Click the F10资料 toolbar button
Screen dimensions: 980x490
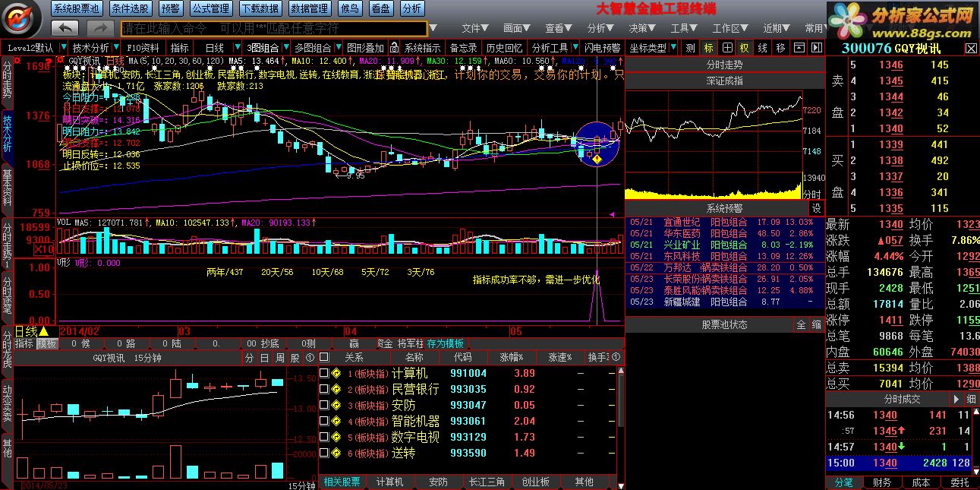pos(144,47)
